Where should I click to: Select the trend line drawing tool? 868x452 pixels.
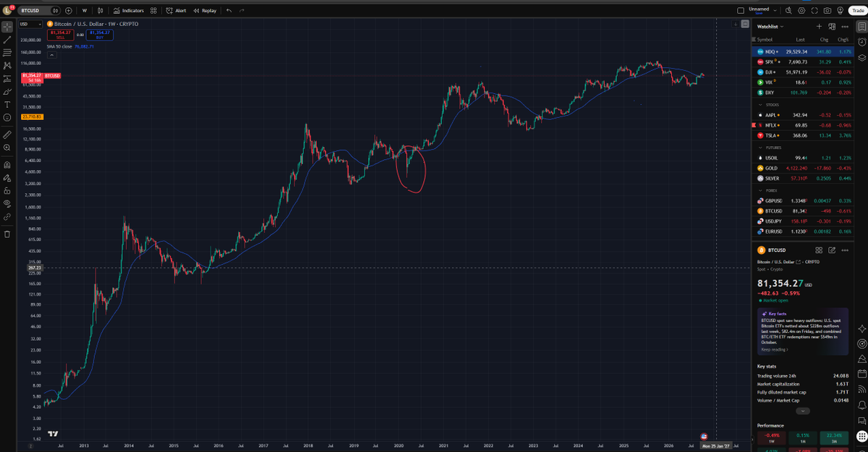click(x=7, y=40)
